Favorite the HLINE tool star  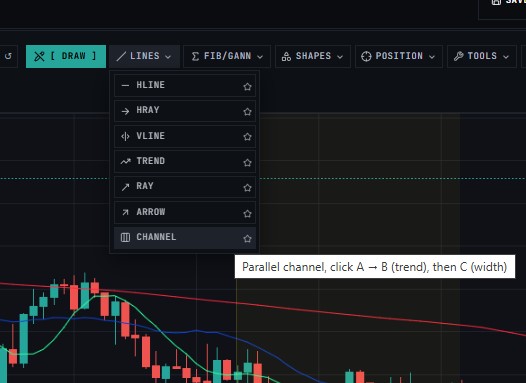[x=248, y=87]
